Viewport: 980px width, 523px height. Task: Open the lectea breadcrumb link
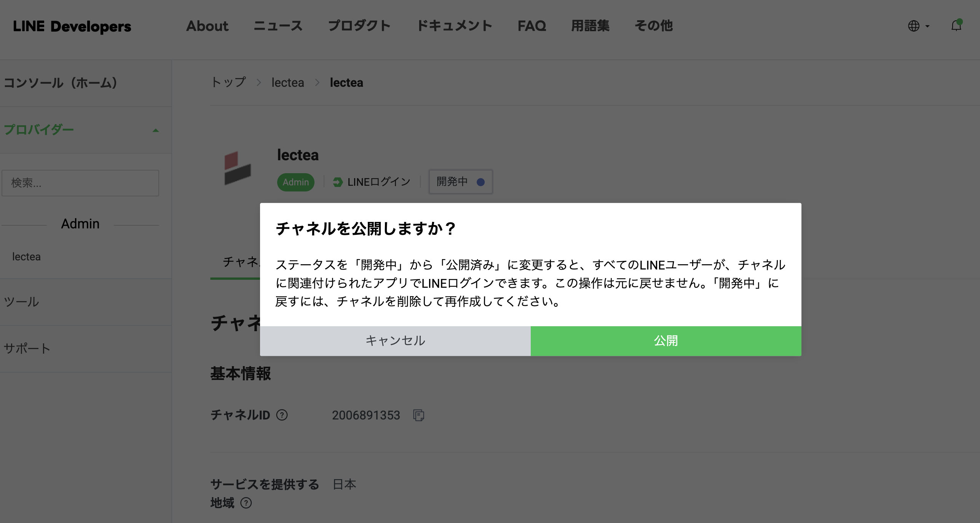pos(288,83)
